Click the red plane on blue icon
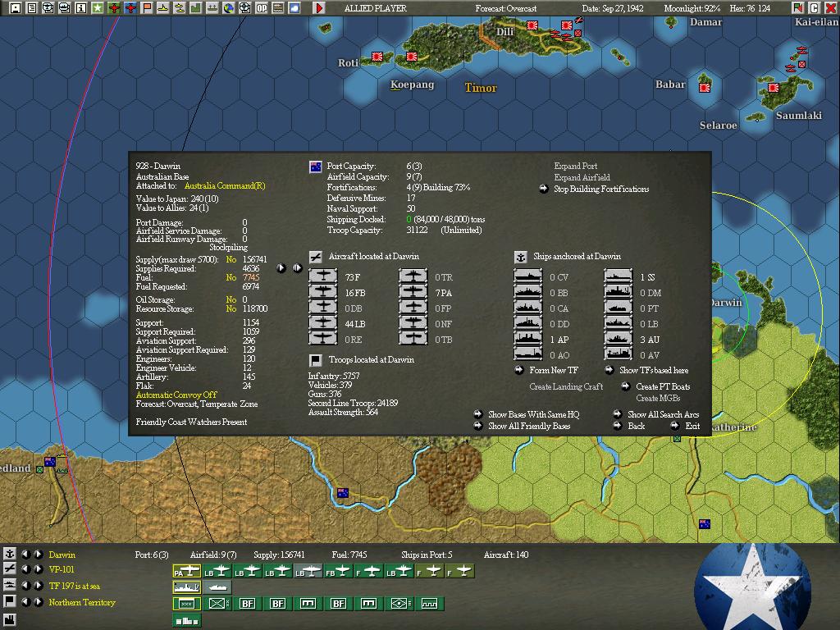Screen dimensions: 840x630 (130, 7)
